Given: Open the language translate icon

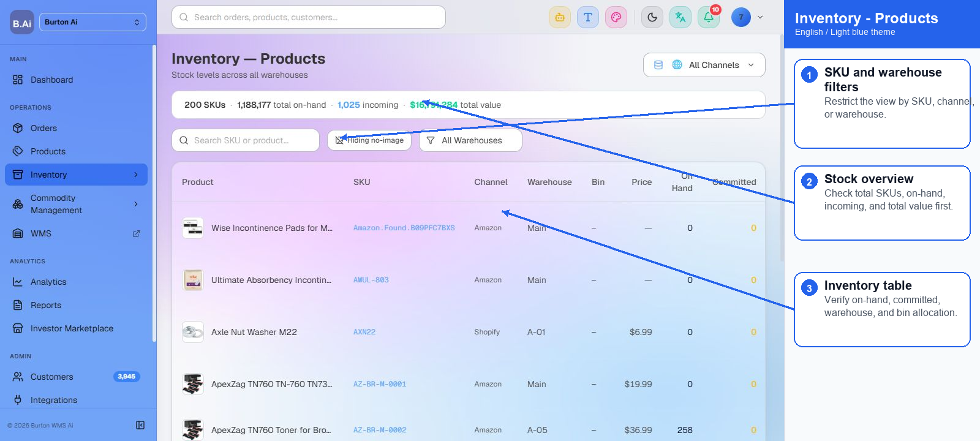Looking at the screenshot, I should tap(680, 17).
